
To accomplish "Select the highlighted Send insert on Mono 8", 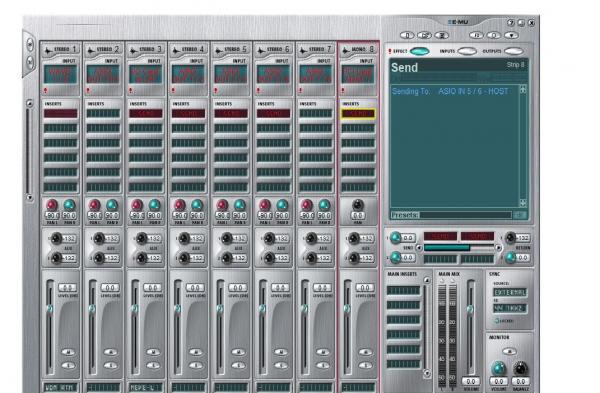I will [x=358, y=114].
